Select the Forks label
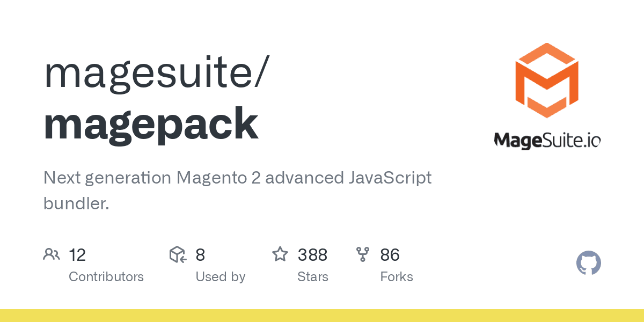 pos(397,277)
